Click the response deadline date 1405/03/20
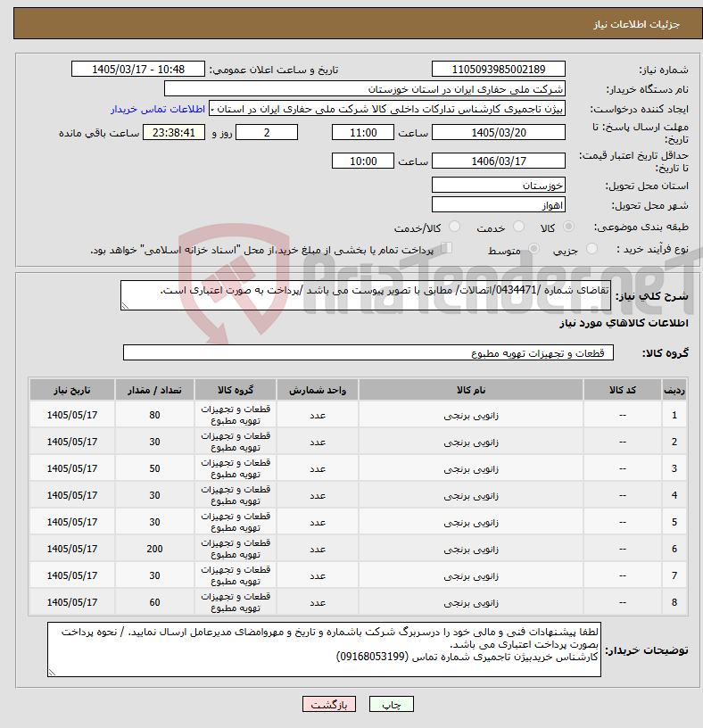 click(498, 133)
